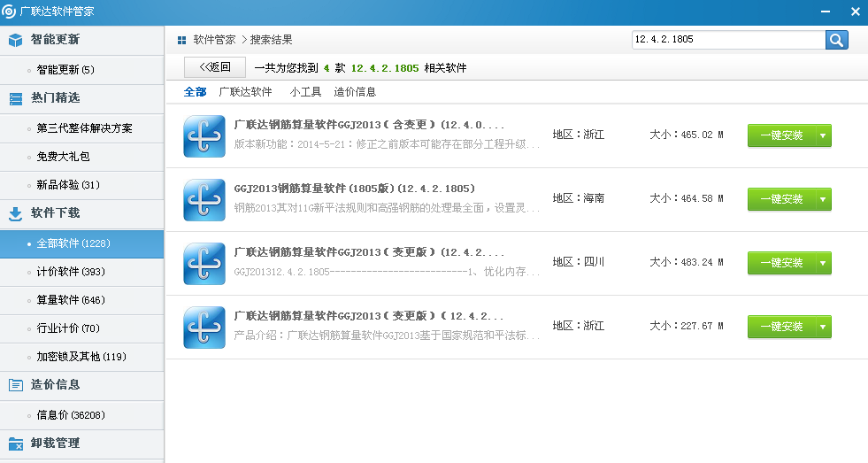The image size is (868, 463).
Task: Click the <<返回 back button
Action: click(x=215, y=67)
